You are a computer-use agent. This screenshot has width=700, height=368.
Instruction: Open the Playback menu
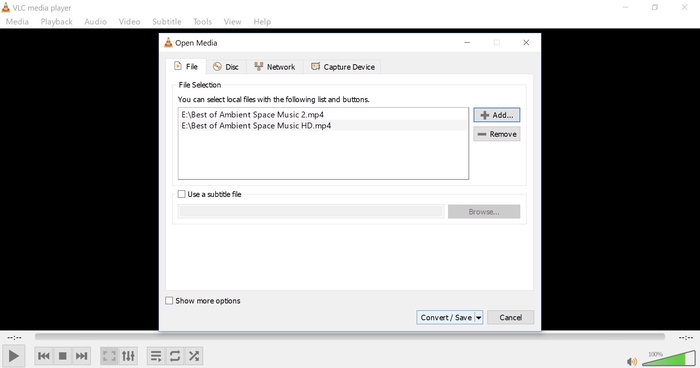tap(56, 21)
